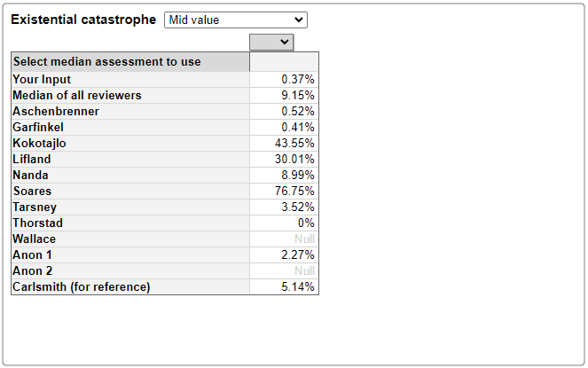588x368 pixels.
Task: Select the Tarsney row label
Action: [x=35, y=207]
